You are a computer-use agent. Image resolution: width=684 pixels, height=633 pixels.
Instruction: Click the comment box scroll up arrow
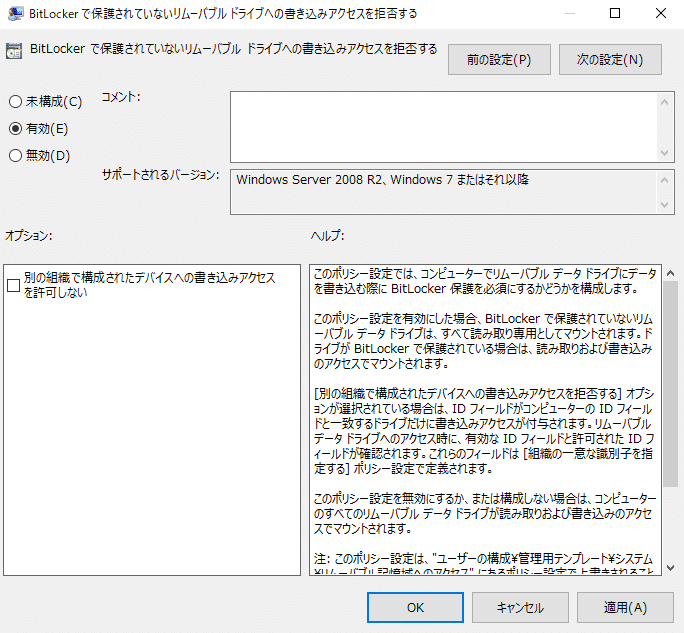click(x=664, y=102)
